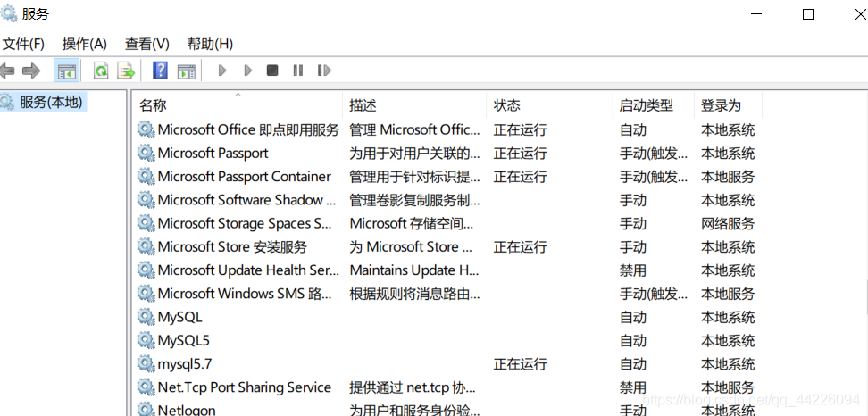Screen dimensions: 868x416
Task: Sort by the 名称 column header
Action: 238,105
